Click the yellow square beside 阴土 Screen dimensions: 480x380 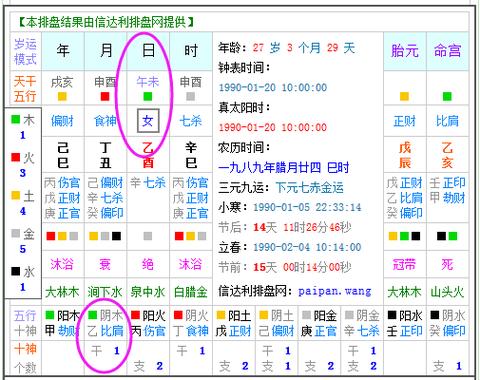point(263,315)
